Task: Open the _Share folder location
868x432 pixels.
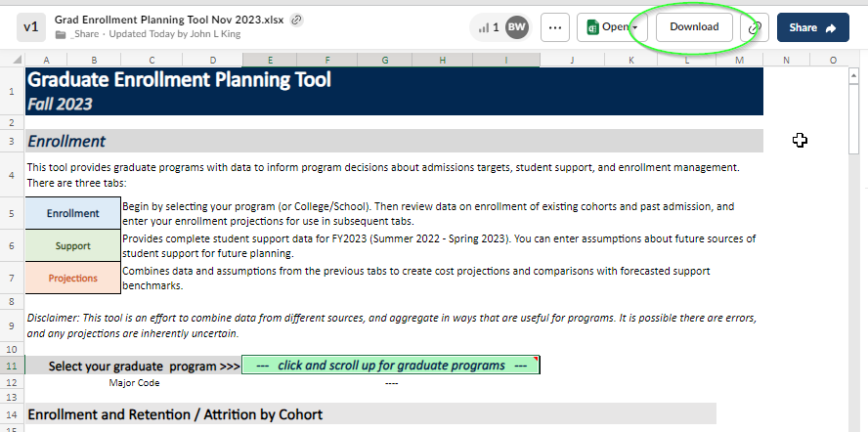Action: tap(86, 34)
